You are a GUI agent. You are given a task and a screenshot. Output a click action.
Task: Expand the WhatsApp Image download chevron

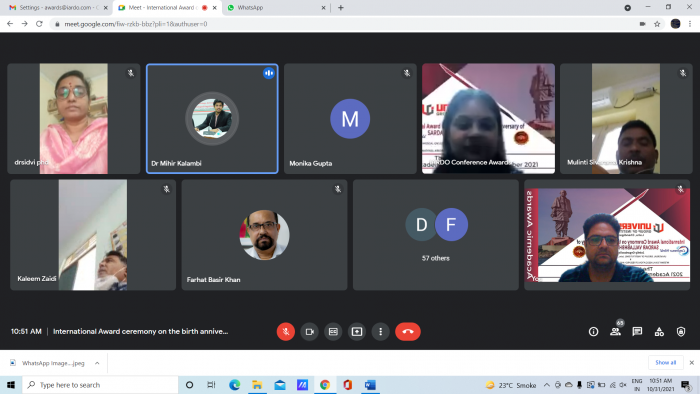tap(97, 363)
